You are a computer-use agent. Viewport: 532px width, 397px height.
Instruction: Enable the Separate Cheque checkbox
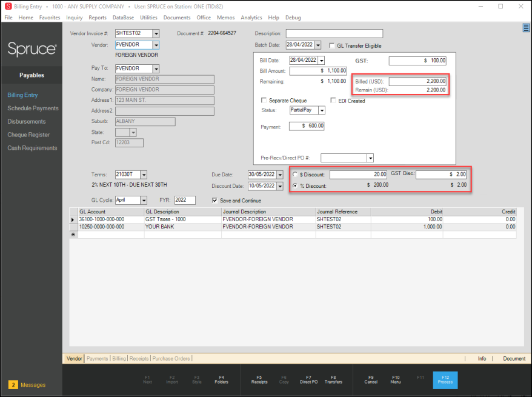264,100
